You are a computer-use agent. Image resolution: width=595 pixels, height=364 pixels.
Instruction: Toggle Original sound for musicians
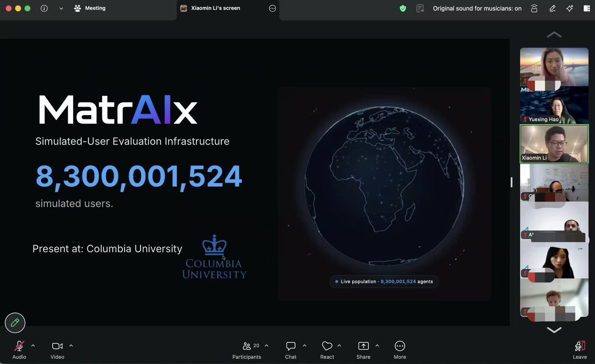pyautogui.click(x=477, y=9)
